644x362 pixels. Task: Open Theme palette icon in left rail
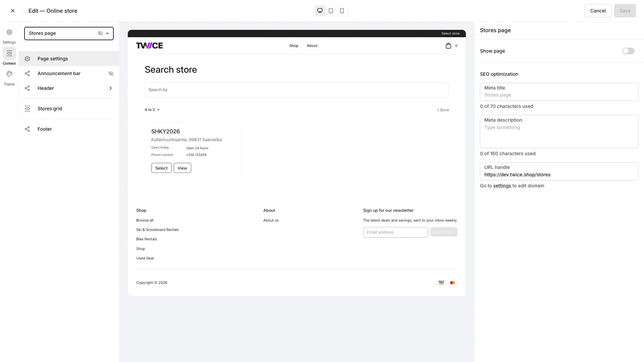[9, 74]
